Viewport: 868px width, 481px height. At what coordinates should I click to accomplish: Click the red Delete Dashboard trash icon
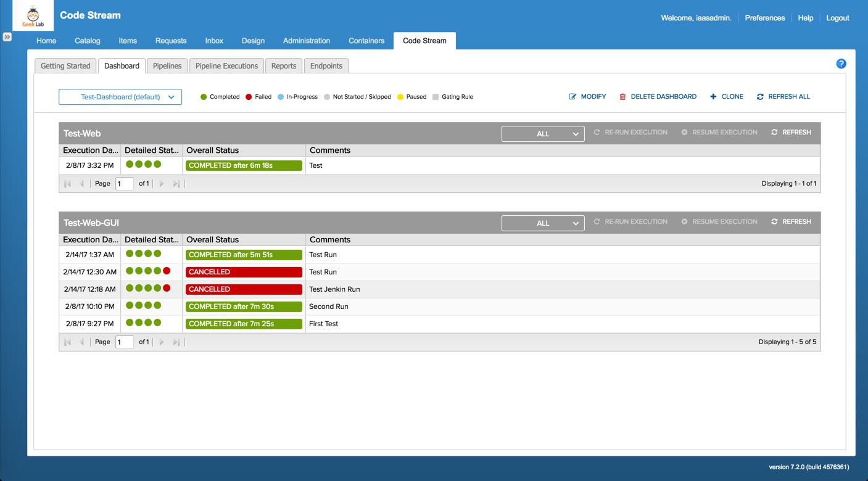tap(624, 96)
